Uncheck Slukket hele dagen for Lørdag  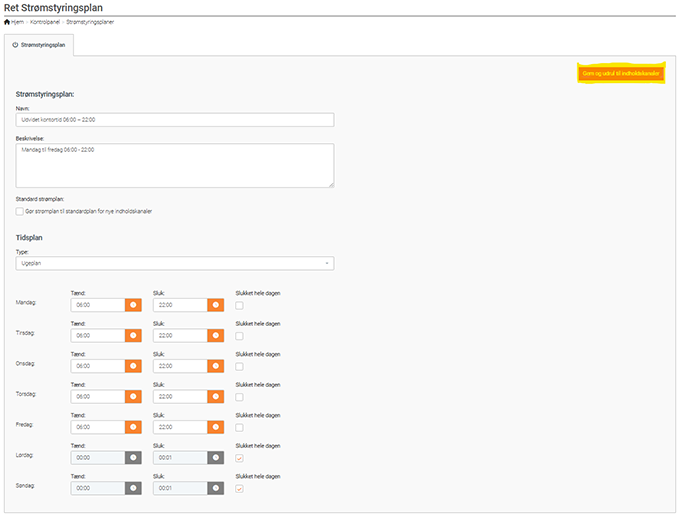pyautogui.click(x=239, y=458)
